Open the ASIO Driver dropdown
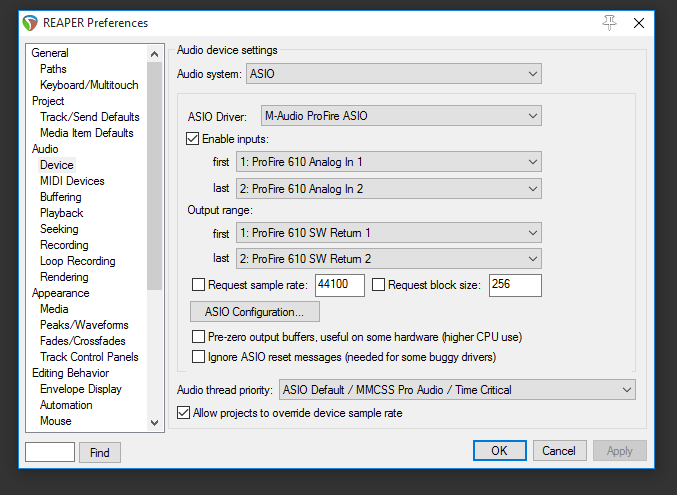The image size is (677, 495). click(401, 116)
